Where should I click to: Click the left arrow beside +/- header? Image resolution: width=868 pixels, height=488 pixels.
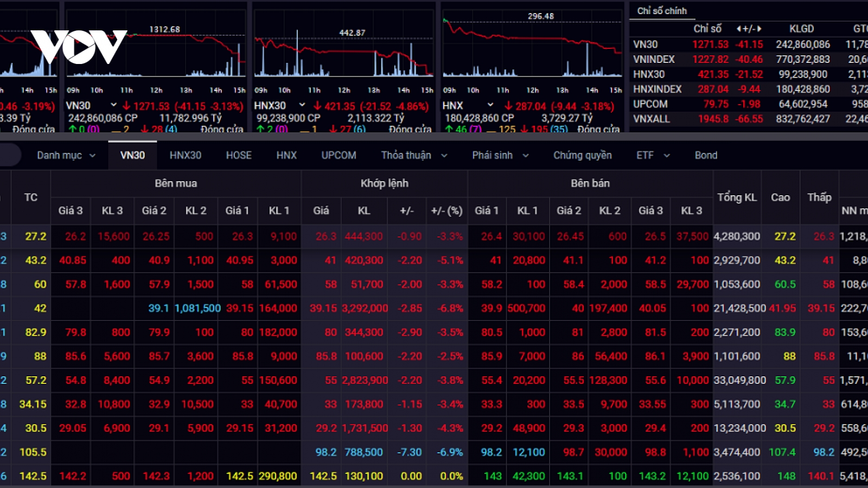click(x=739, y=29)
